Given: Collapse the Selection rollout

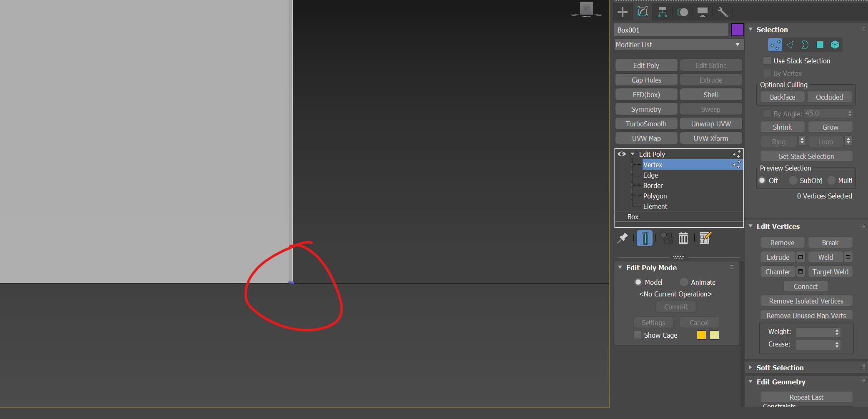Looking at the screenshot, I should click(x=750, y=30).
